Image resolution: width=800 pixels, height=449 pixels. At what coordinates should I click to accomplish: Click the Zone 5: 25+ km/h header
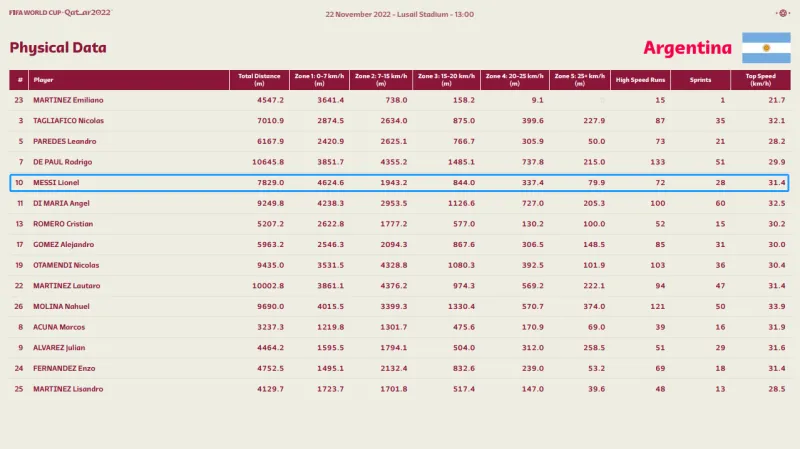578,80
